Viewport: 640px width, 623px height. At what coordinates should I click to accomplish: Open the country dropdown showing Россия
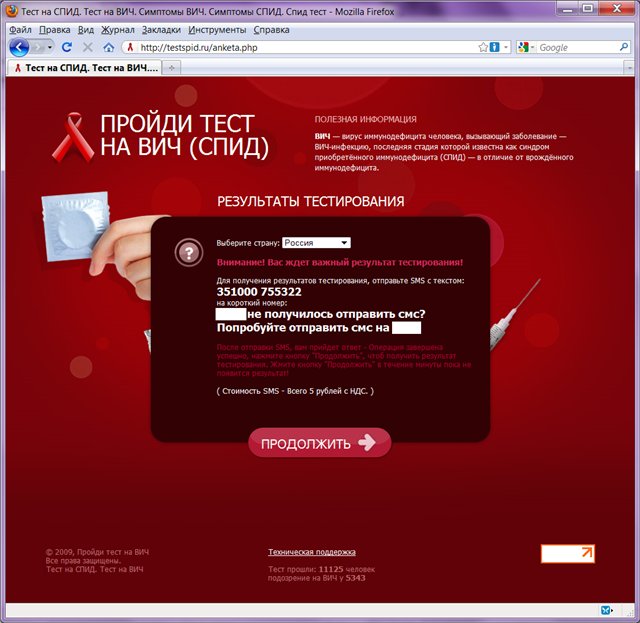pyautogui.click(x=316, y=243)
